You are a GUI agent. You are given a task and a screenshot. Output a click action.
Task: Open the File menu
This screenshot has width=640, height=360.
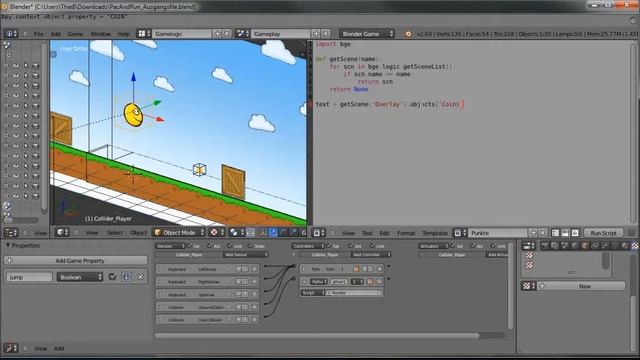pyautogui.click(x=38, y=34)
